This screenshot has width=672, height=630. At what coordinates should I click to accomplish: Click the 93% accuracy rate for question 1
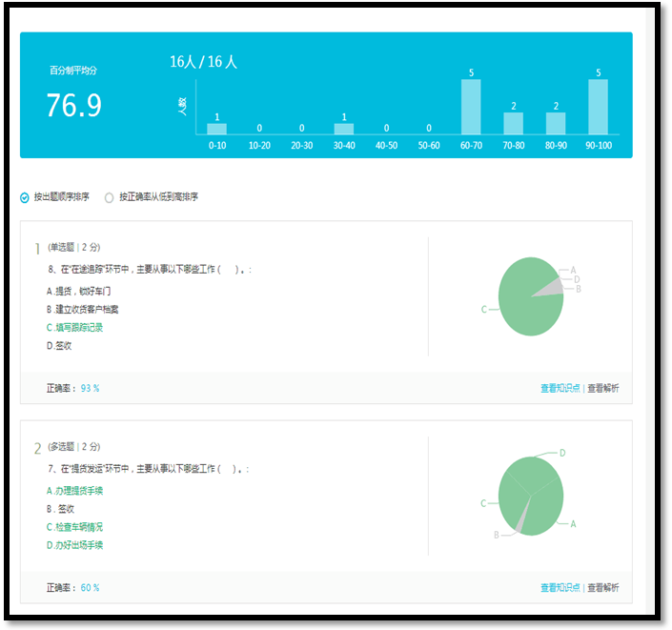pyautogui.click(x=91, y=388)
